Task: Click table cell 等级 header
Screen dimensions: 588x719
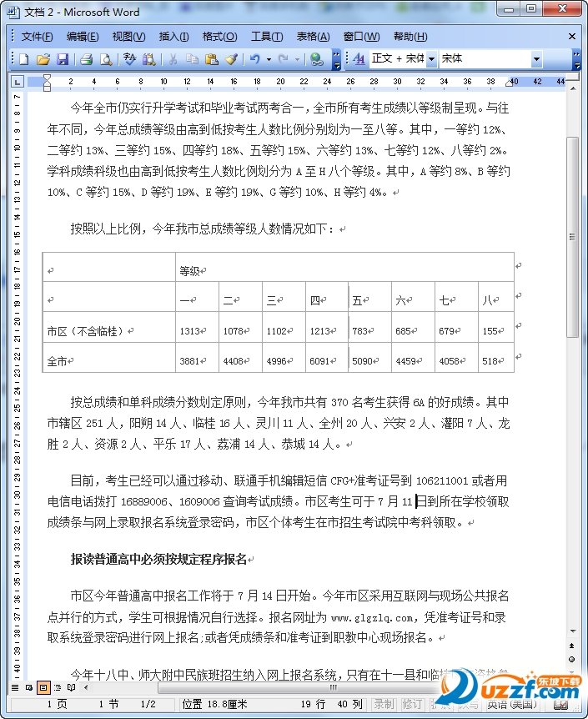Action: coord(344,267)
